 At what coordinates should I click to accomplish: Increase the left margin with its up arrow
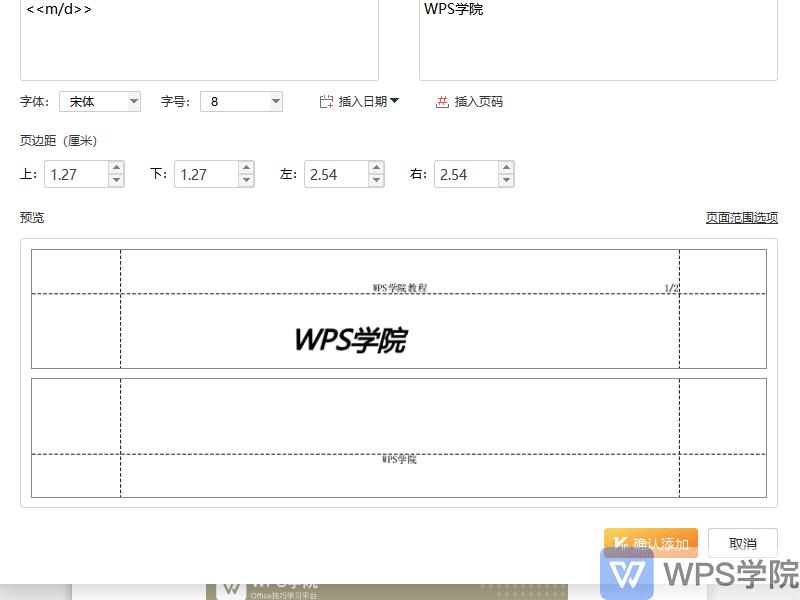pyautogui.click(x=375, y=168)
